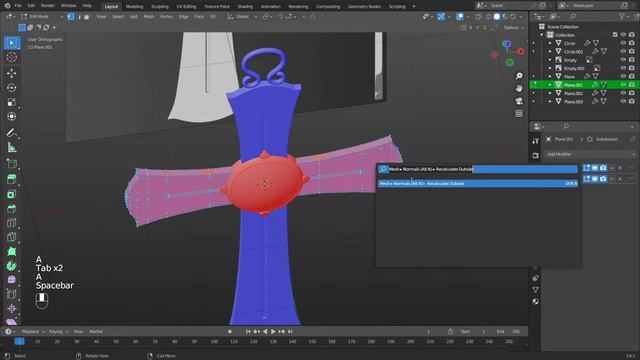This screenshot has width=640, height=360.
Task: Jump to the timeline end frame
Action: click(290, 331)
